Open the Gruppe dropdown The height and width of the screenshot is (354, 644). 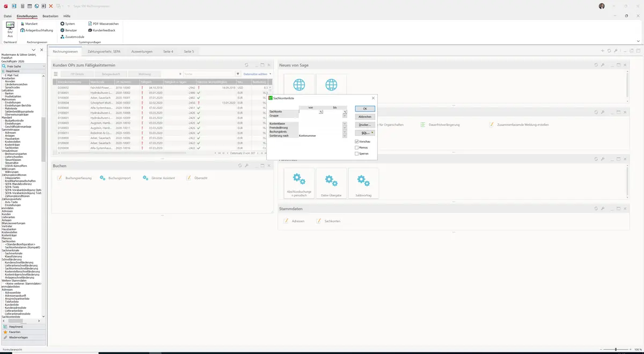pos(345,115)
